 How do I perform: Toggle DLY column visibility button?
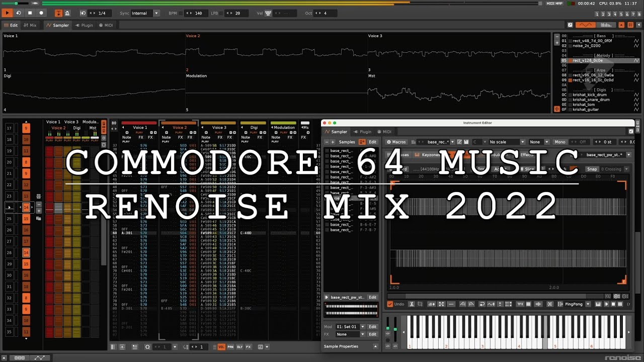point(239,347)
